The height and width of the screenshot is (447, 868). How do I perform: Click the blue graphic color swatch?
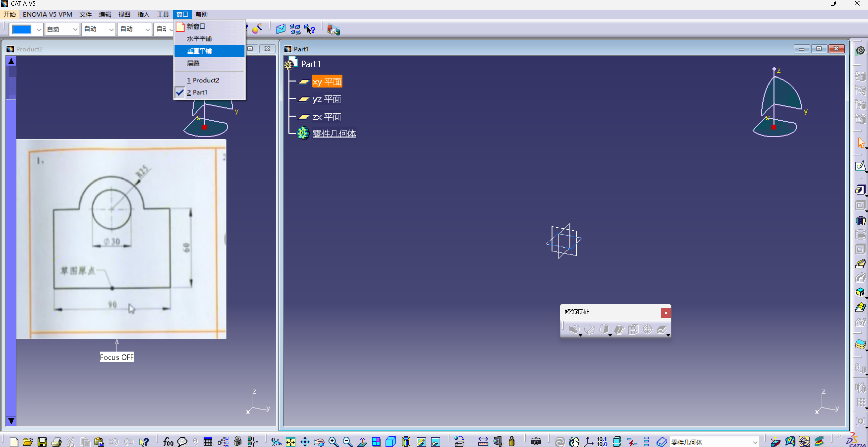[21, 30]
